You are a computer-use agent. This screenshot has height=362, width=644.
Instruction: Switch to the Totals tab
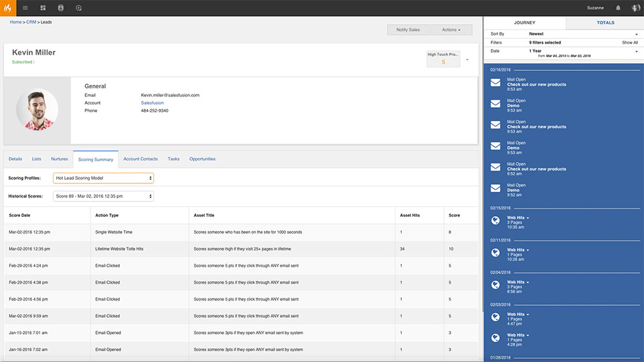(x=605, y=23)
